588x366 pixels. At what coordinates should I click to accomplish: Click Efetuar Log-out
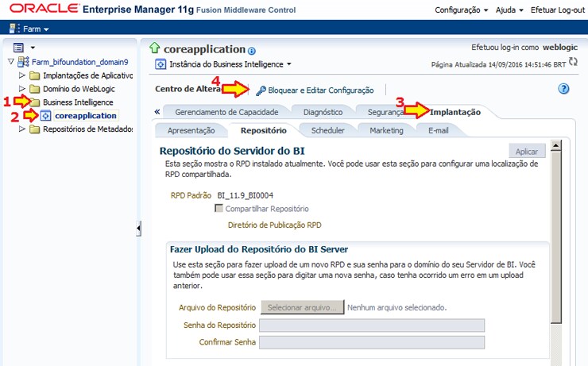[558, 10]
